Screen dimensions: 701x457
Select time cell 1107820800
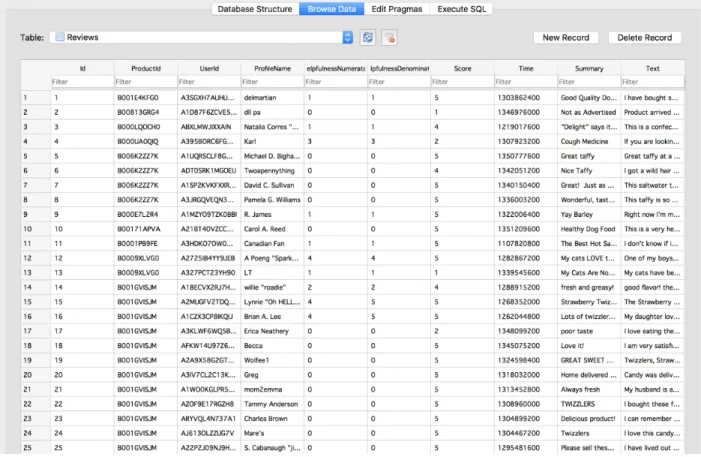(x=526, y=244)
